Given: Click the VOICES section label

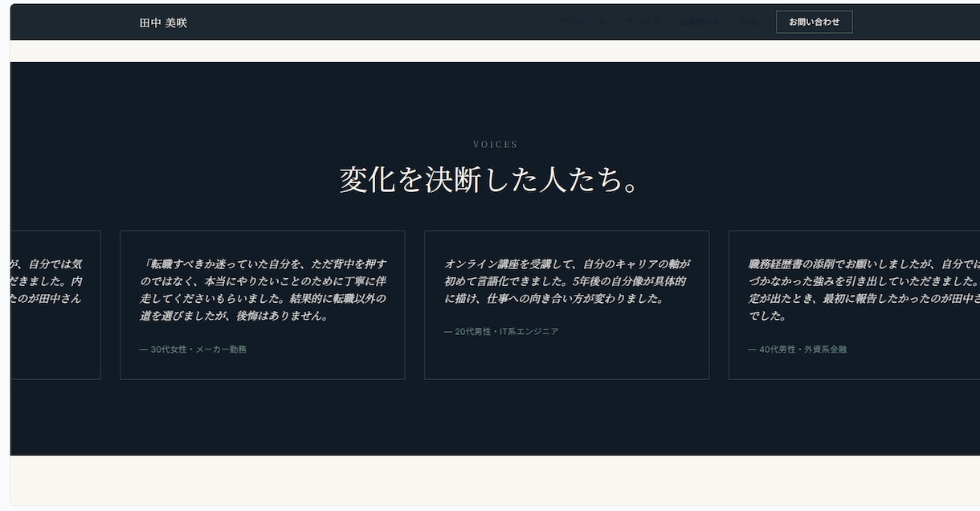Looking at the screenshot, I should [x=496, y=145].
